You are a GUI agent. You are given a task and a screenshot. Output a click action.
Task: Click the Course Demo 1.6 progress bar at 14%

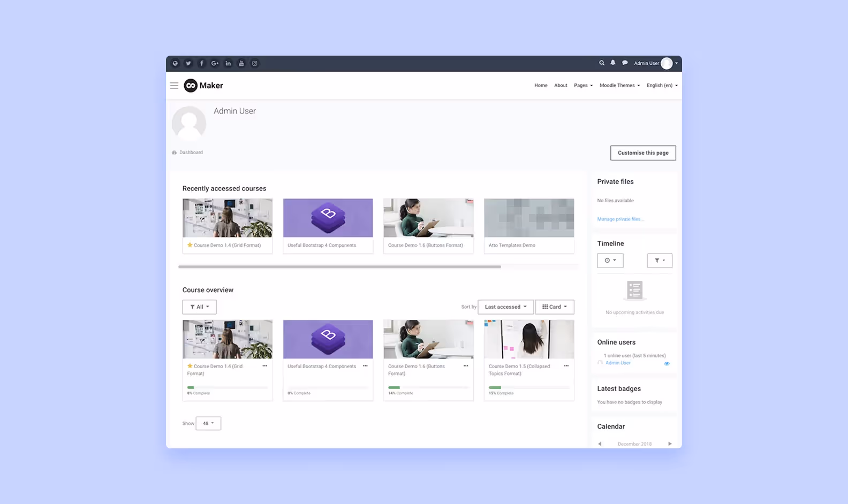[428, 387]
